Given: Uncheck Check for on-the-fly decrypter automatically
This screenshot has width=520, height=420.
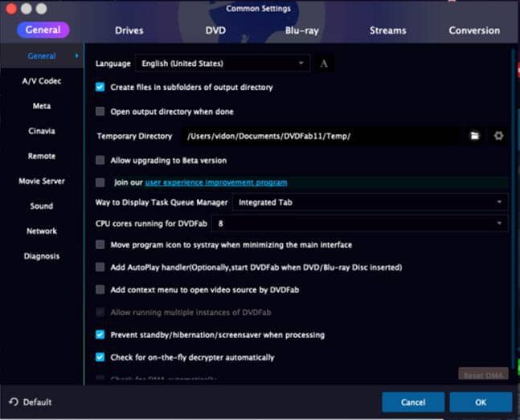Looking at the screenshot, I should tap(100, 357).
